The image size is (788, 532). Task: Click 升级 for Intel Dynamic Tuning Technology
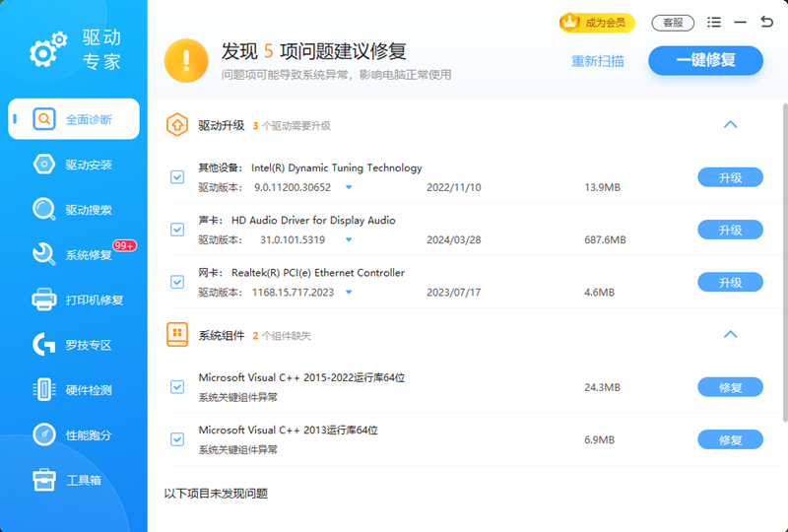[x=730, y=177]
